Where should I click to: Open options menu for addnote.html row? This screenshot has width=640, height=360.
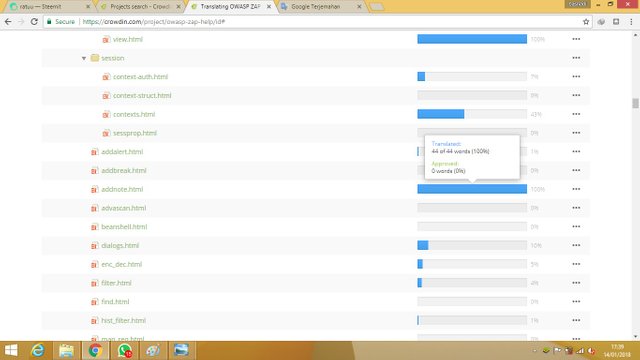[x=576, y=189]
